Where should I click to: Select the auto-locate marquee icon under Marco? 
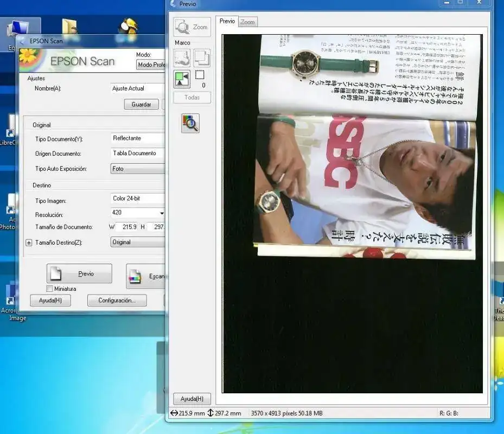tap(182, 58)
